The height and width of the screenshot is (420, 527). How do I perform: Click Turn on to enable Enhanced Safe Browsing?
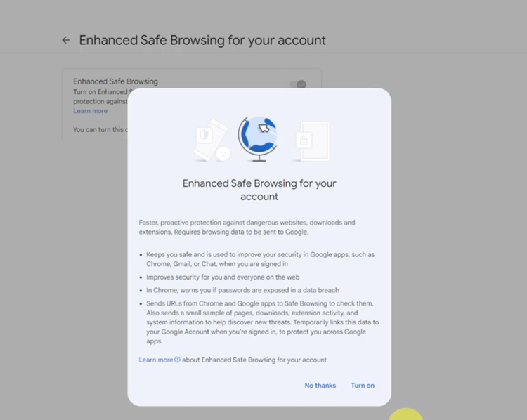click(x=363, y=386)
